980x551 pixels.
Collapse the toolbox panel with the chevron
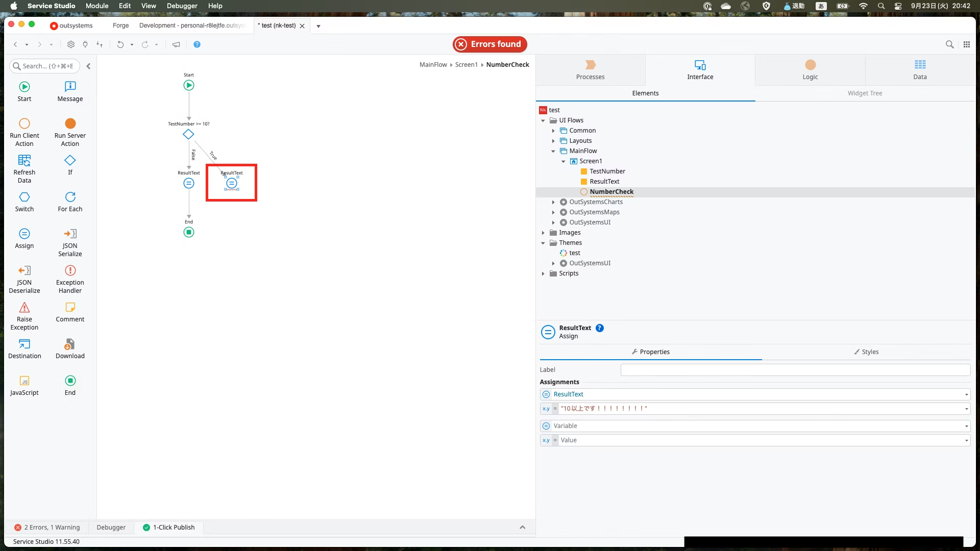(88, 66)
